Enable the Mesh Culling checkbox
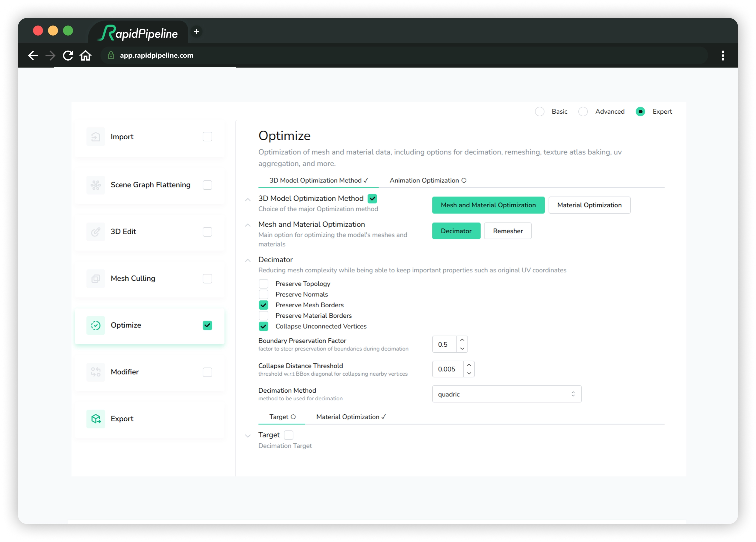 point(207,278)
